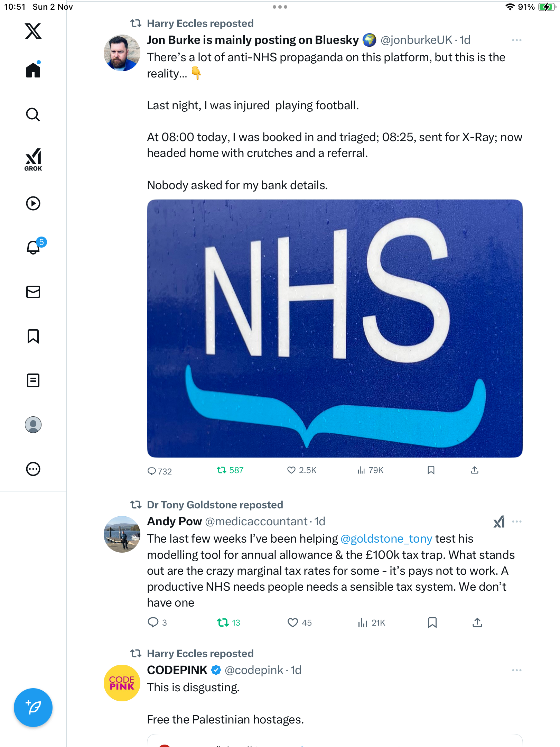Open the Bookmarks sidebar icon
This screenshot has height=747, width=560.
(x=33, y=336)
